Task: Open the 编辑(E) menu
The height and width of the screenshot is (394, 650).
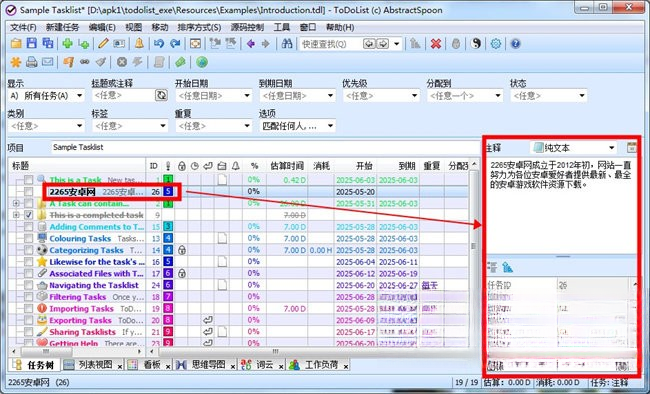Action: tap(102, 27)
